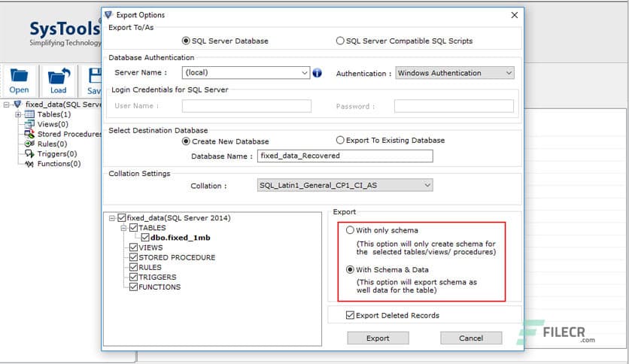Select the Stored Procedures icon in main tree
This screenshot has height=364, width=629.
point(29,134)
